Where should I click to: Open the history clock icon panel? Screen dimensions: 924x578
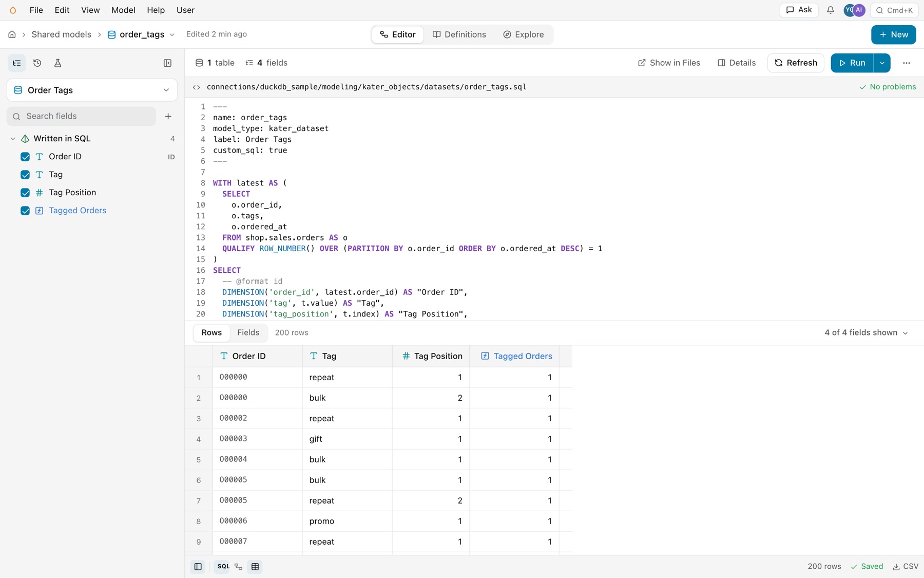[x=37, y=63]
